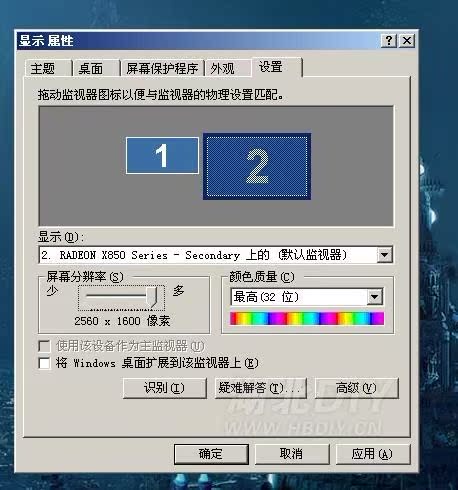Open the 显示 monitor dropdown arrow
Viewport: 458px width, 490px height.
385,255
